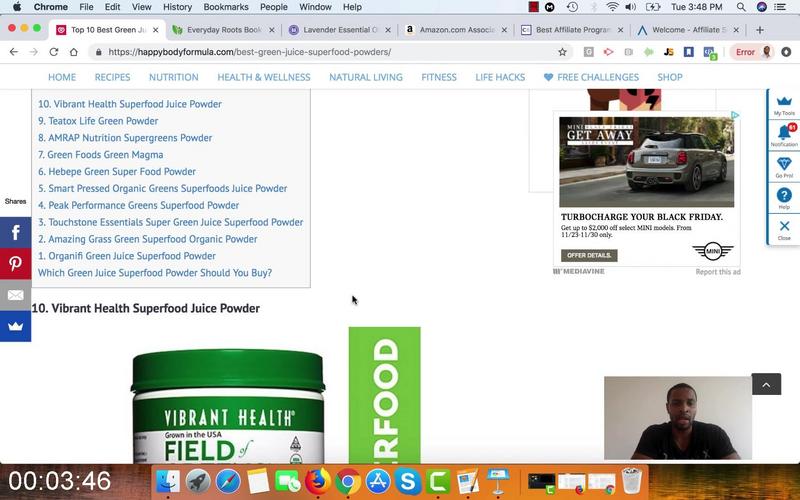Viewport: 800px width, 500px height.
Task: Close the Everyday Roots Book tab
Action: point(272,30)
